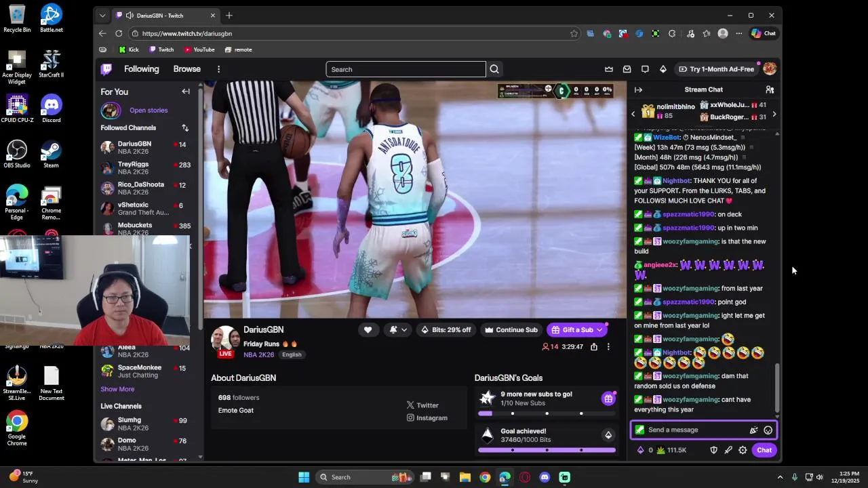Open chat settings gear icon

coord(743,450)
